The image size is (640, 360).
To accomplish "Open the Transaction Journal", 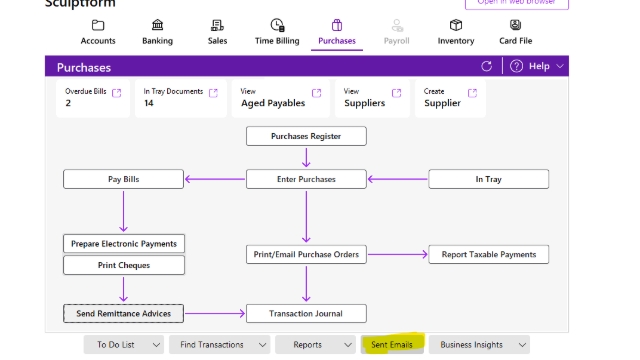I will [x=306, y=313].
